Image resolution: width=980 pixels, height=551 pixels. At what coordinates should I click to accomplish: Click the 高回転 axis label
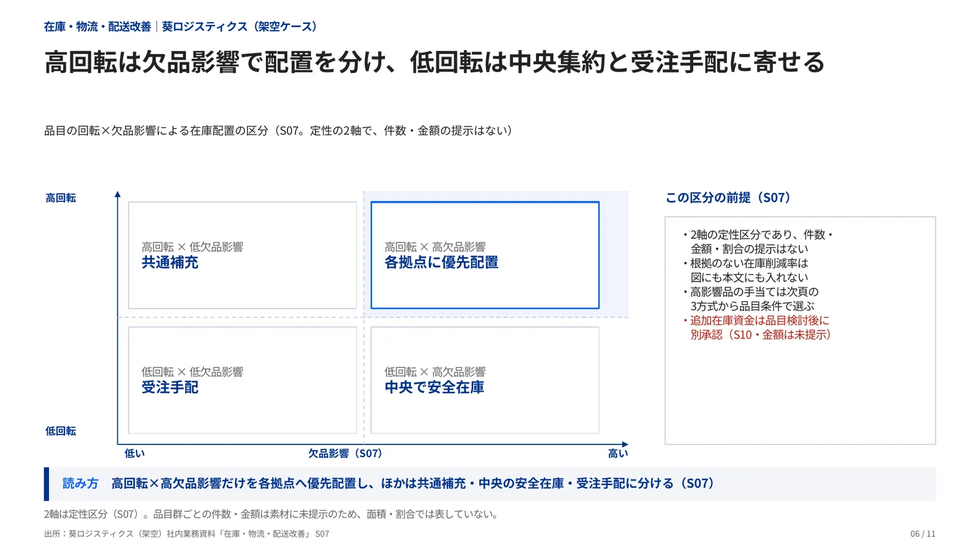[61, 198]
